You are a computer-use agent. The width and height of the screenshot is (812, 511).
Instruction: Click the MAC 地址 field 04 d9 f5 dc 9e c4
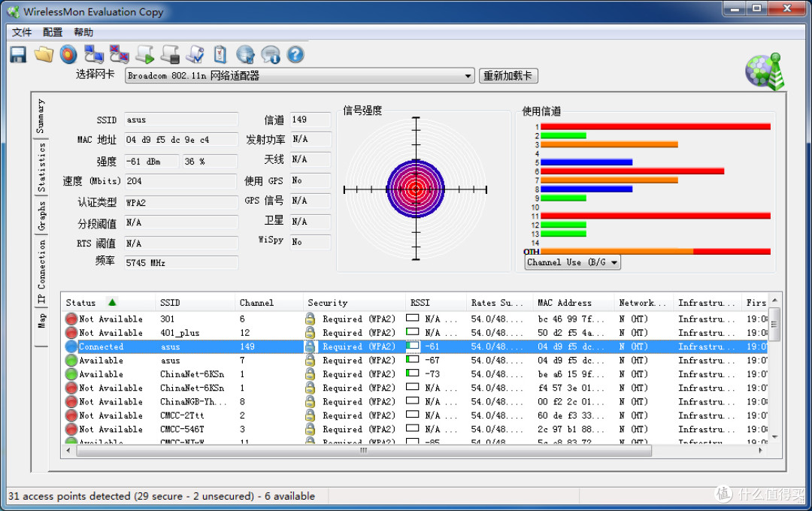[181, 140]
